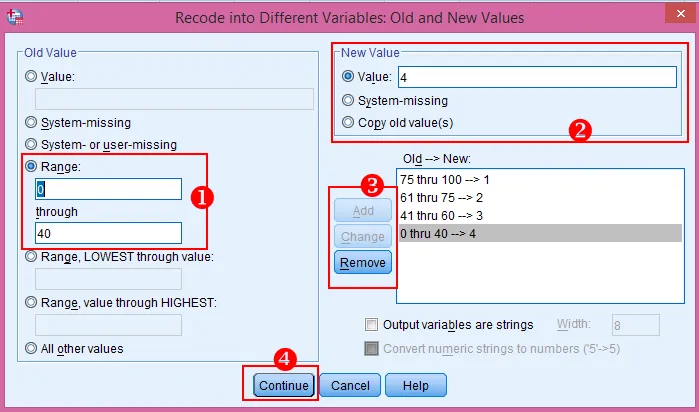Select the Old Value 'Value' radio button
The image size is (699, 412).
33,75
